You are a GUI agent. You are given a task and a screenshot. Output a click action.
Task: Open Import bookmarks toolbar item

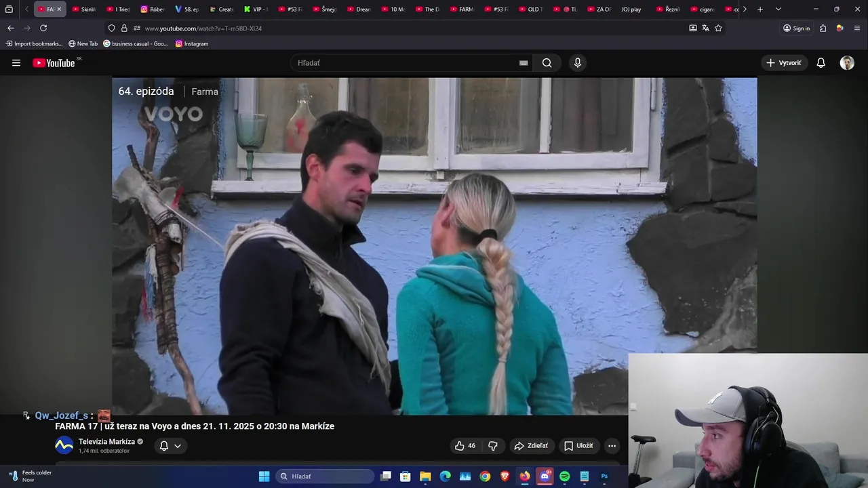pyautogui.click(x=34, y=43)
